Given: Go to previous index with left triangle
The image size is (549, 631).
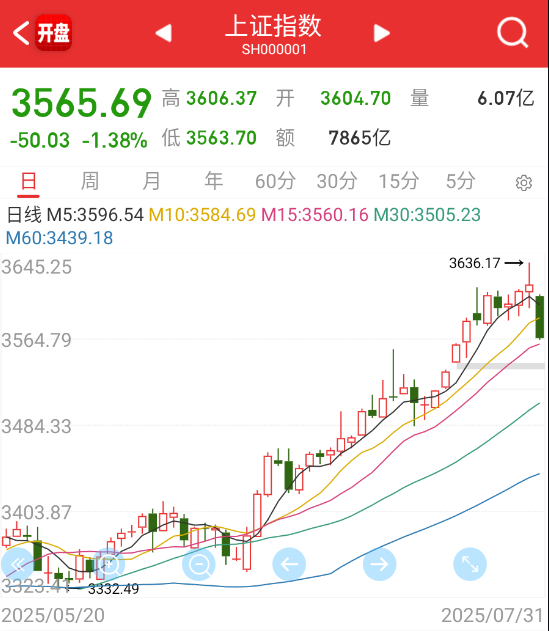Looking at the screenshot, I should point(164,33).
